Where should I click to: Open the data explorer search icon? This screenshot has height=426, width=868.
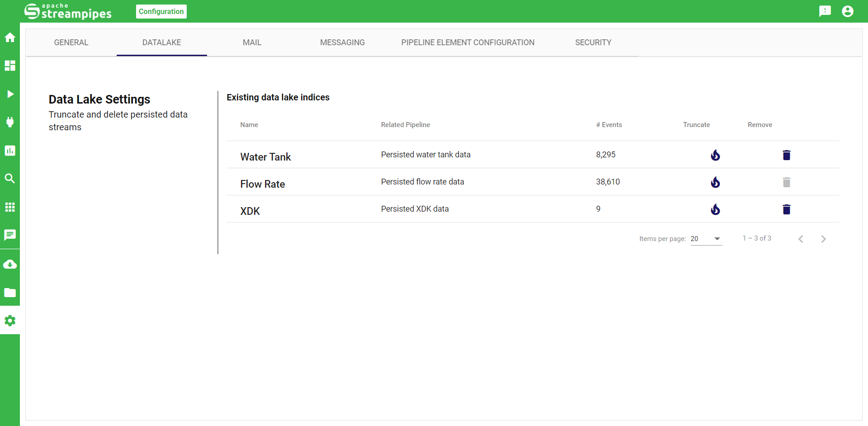tap(10, 179)
